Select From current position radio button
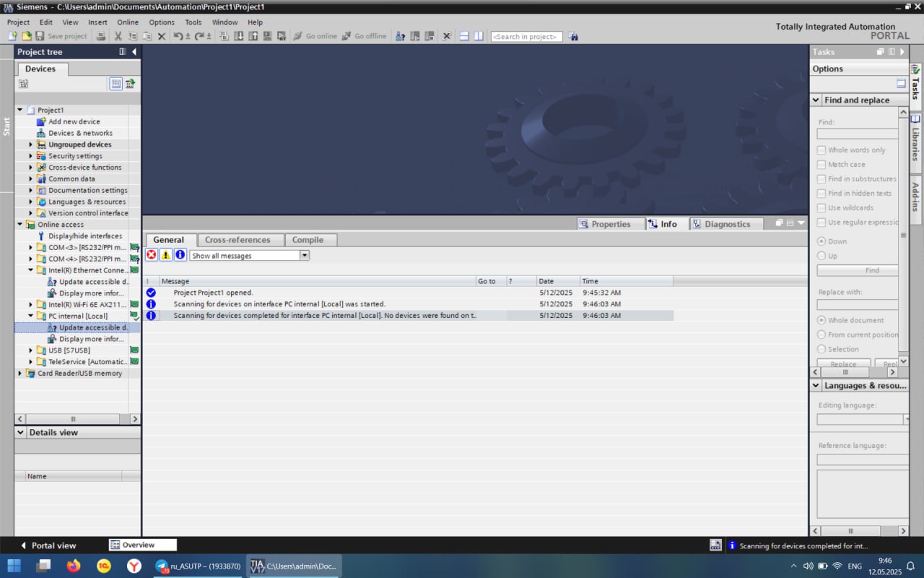This screenshot has width=924, height=578. (x=821, y=335)
